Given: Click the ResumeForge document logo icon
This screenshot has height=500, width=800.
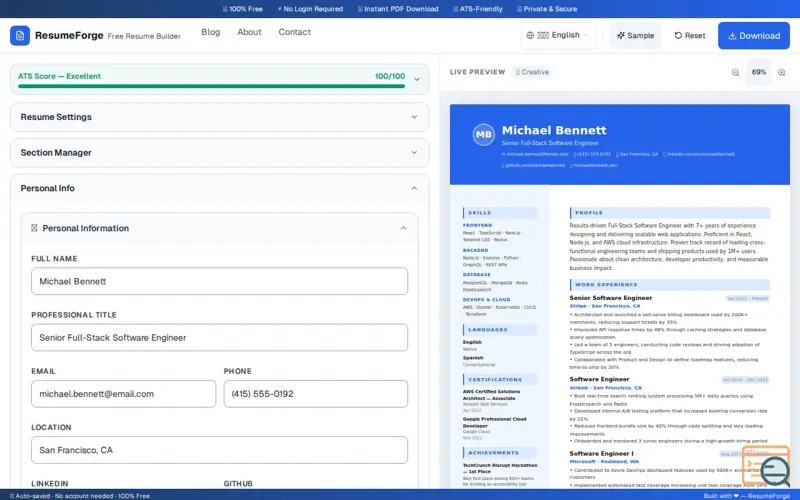Looking at the screenshot, I should tap(20, 36).
